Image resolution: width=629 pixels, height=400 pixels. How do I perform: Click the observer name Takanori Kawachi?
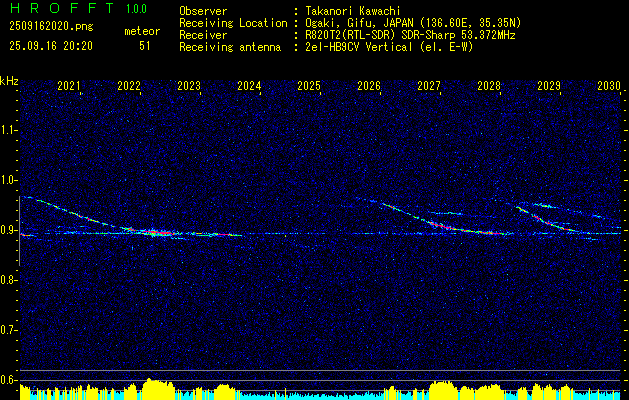353,11
